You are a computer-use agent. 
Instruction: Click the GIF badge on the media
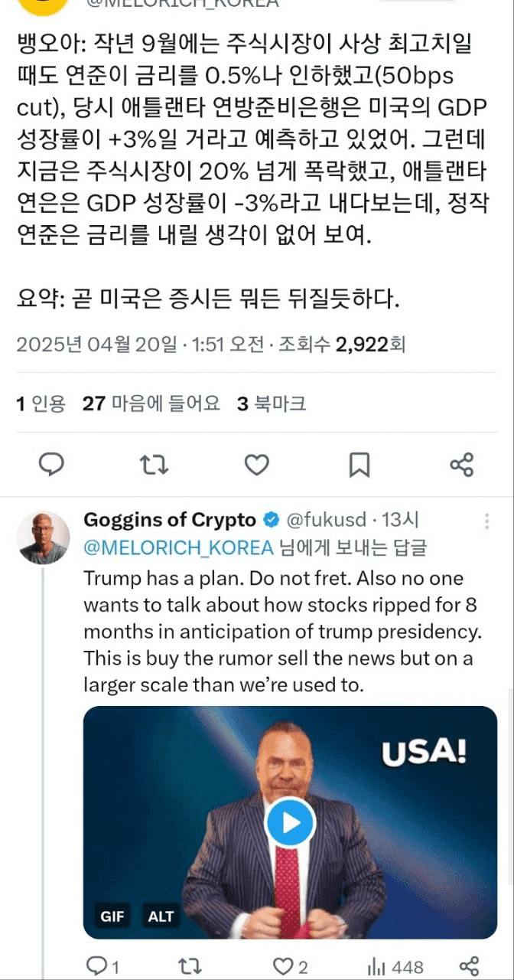112,916
